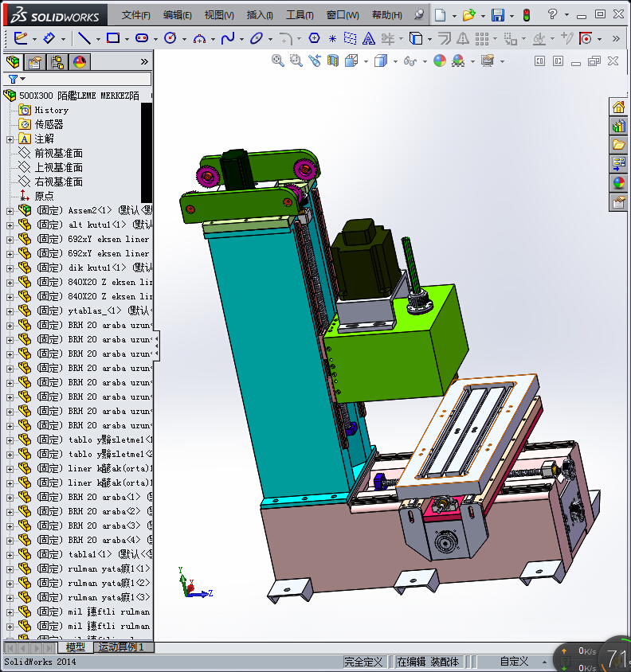Viewport: 631px width, 672px height.
Task: Expand the sketch toolbar overflow chevron
Action: [x=617, y=38]
